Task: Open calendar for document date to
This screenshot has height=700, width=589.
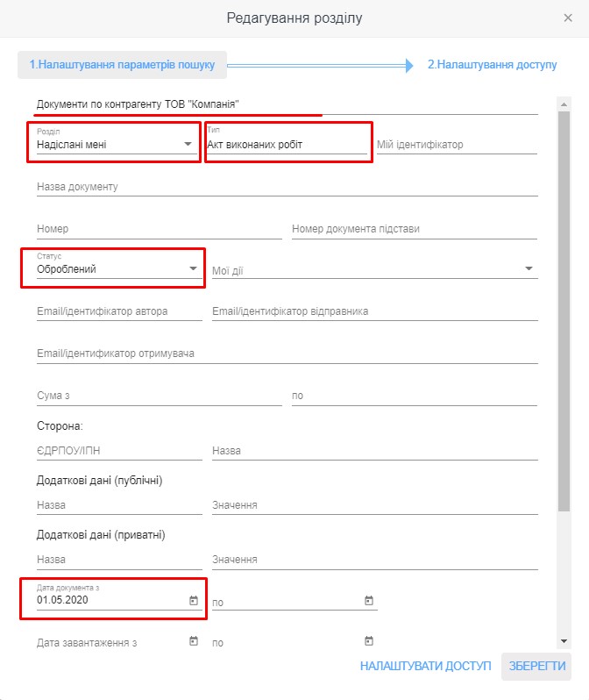Action: point(369,601)
